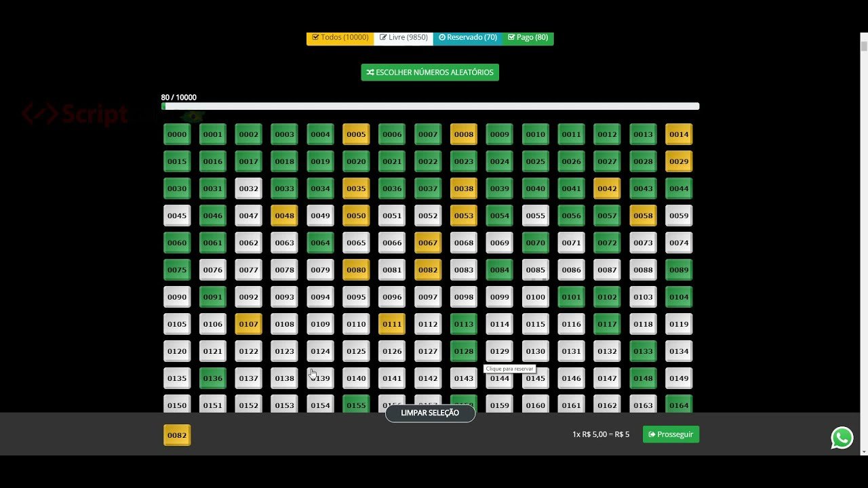Click yellow number 0107
Screen dimensions: 868x488
pos(249,324)
